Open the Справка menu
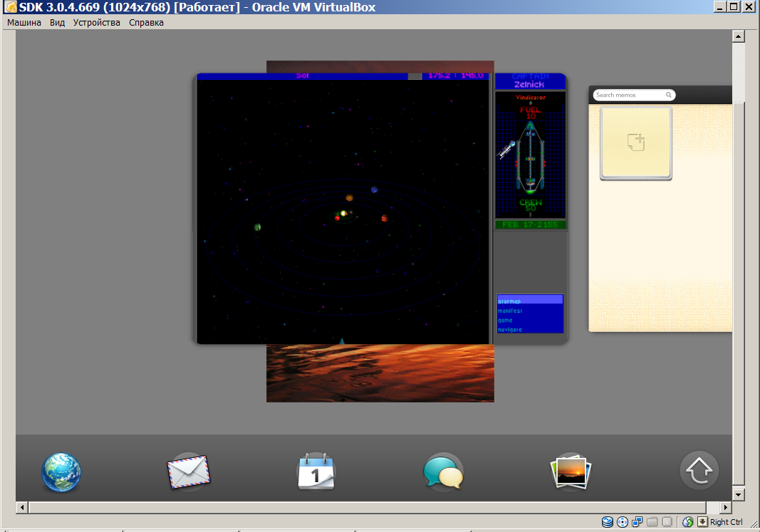This screenshot has height=532, width=760. tap(146, 23)
